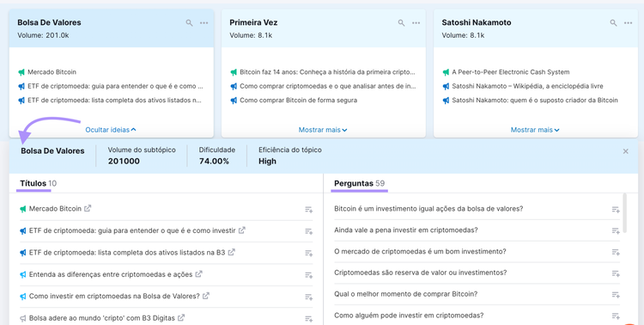Image resolution: width=644 pixels, height=325 pixels.
Task: Add question 'Como alguém pode investir' to list
Action: [x=616, y=316]
